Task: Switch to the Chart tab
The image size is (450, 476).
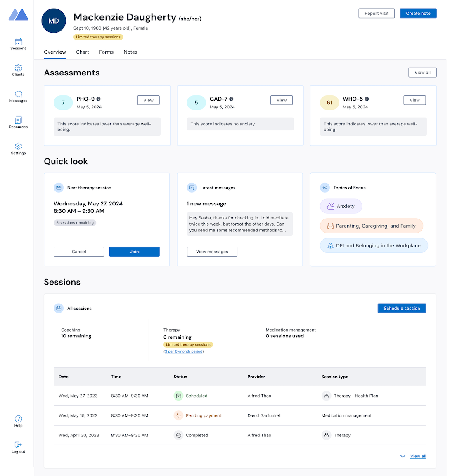Action: (83, 52)
